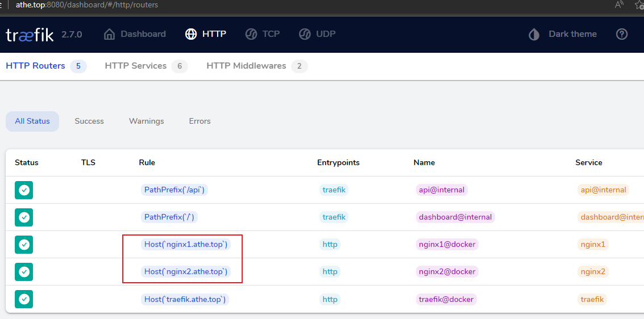
Task: Click the status icon for nginx2@docker router
Action: tap(24, 272)
